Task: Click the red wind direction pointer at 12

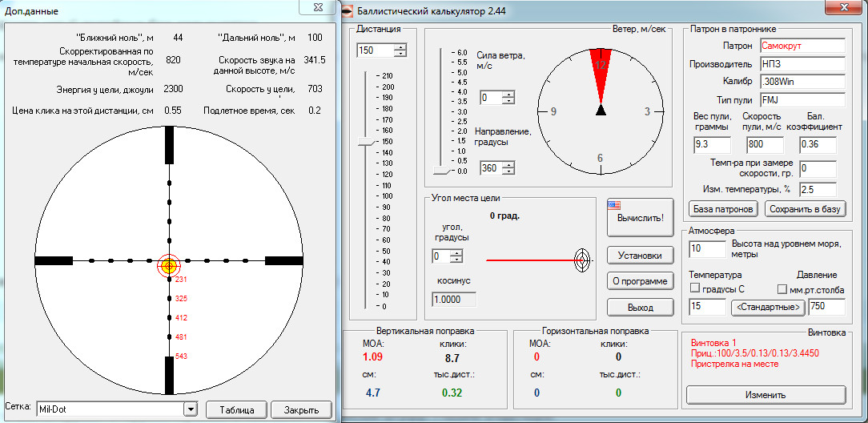Action: 600,67
